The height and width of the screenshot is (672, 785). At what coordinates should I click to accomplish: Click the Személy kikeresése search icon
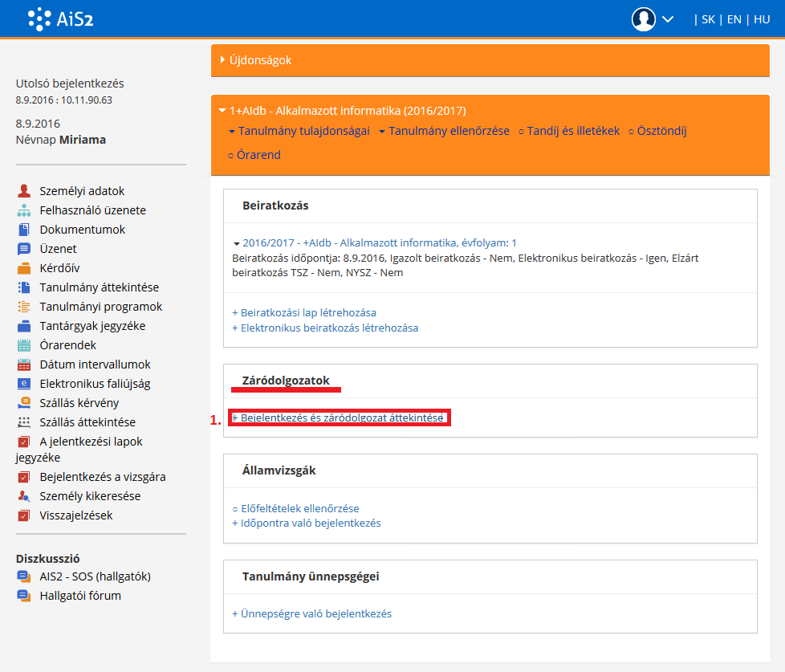click(23, 496)
